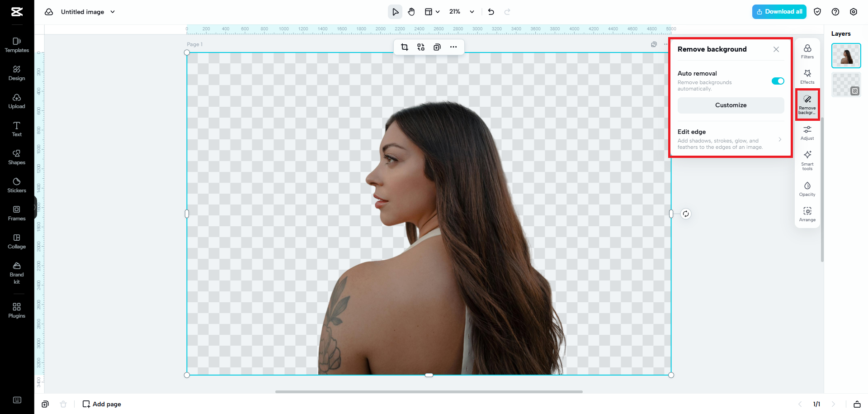Select the Crop icon above the canvas
The height and width of the screenshot is (414, 868).
coord(405,47)
